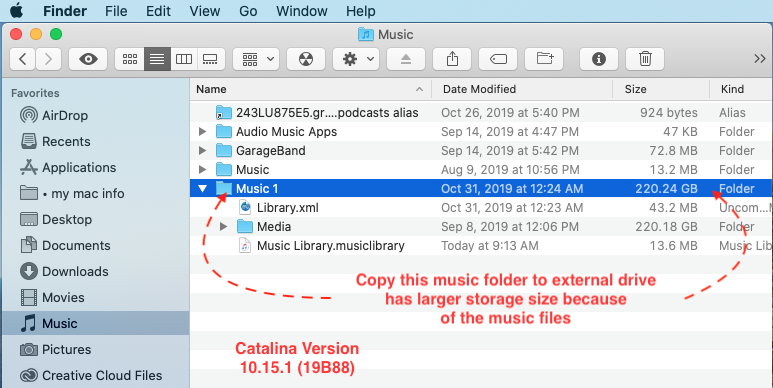Screen dimensions: 773x388
Task: Click GarageBand's Sep 14, 2019 5:42 PM date
Action: (x=510, y=151)
